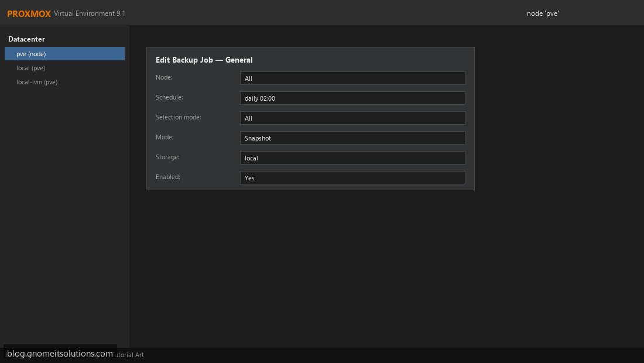Click the PROXMOX logo

tap(29, 13)
